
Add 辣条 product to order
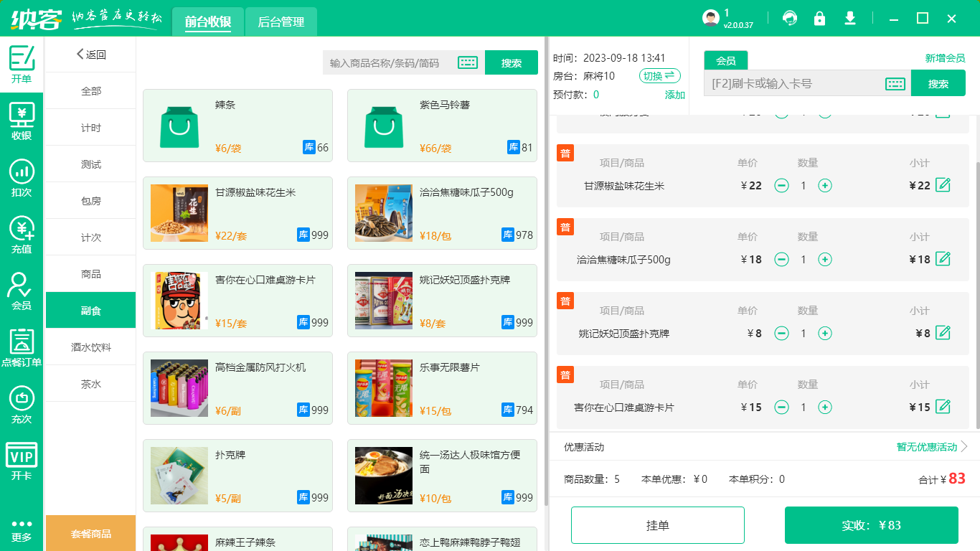point(237,126)
